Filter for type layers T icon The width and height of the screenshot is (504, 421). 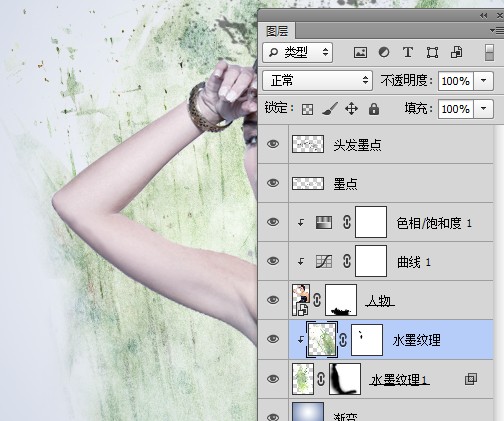click(408, 52)
